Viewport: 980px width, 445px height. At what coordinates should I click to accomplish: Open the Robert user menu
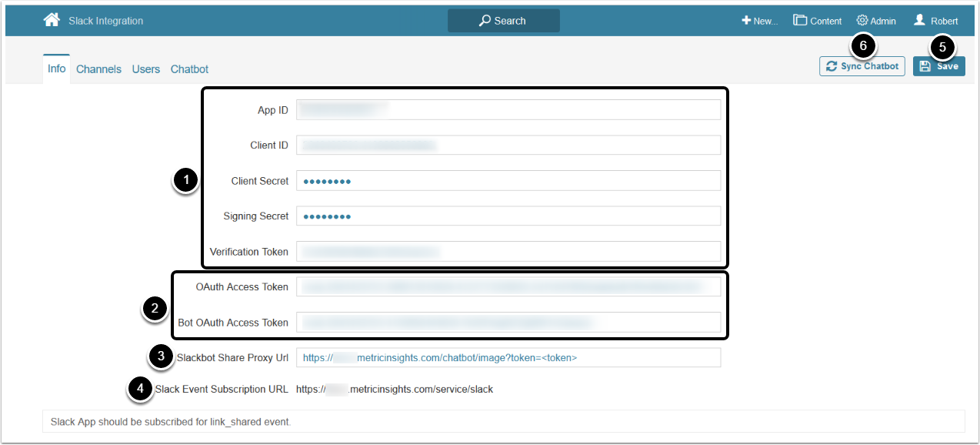tap(935, 21)
